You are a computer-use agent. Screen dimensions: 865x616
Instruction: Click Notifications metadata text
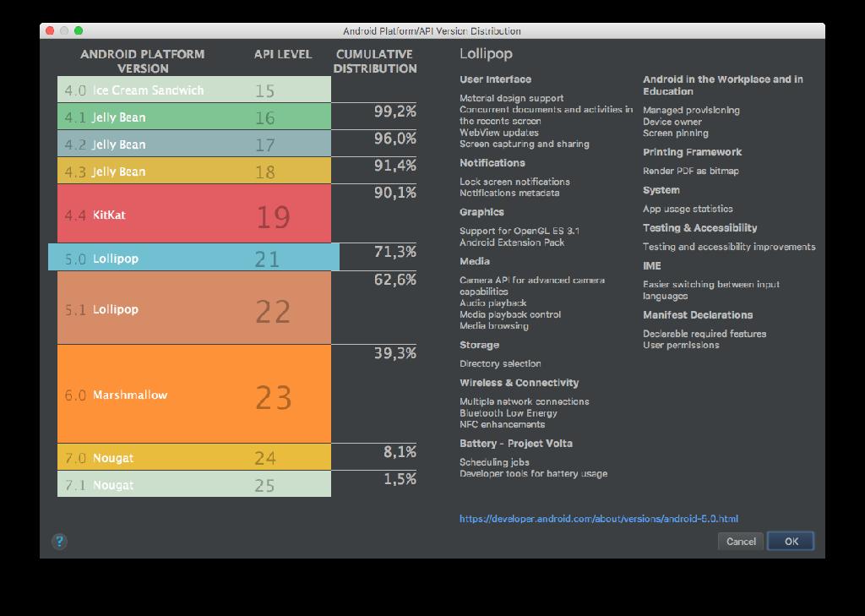pyautogui.click(x=509, y=194)
